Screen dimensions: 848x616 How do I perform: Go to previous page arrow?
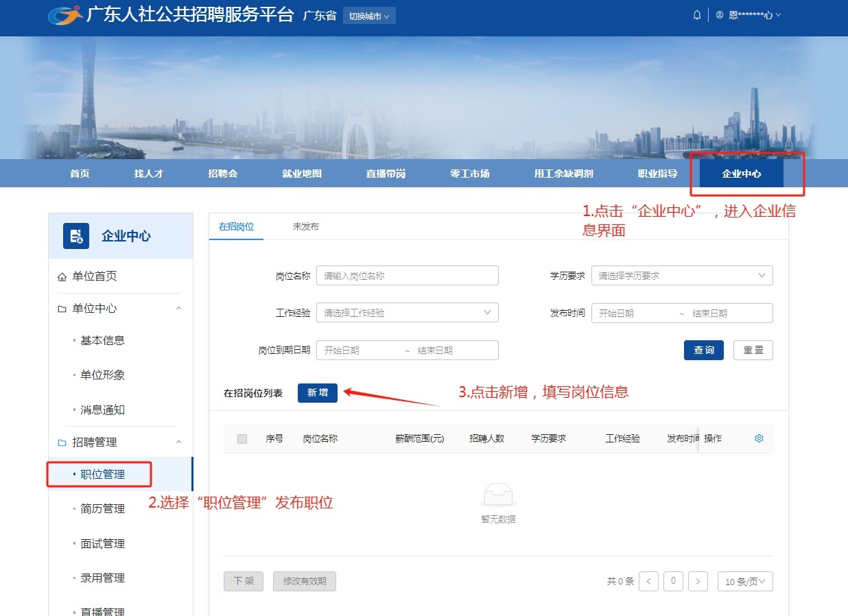648,582
